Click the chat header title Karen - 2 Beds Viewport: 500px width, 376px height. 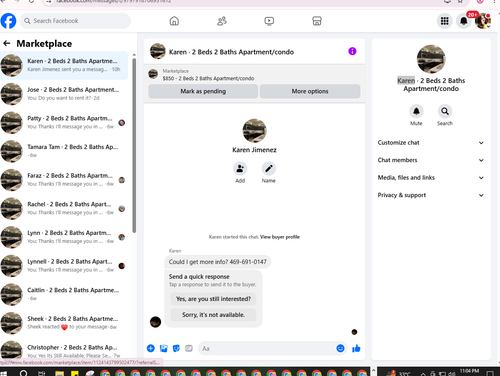[x=231, y=52]
